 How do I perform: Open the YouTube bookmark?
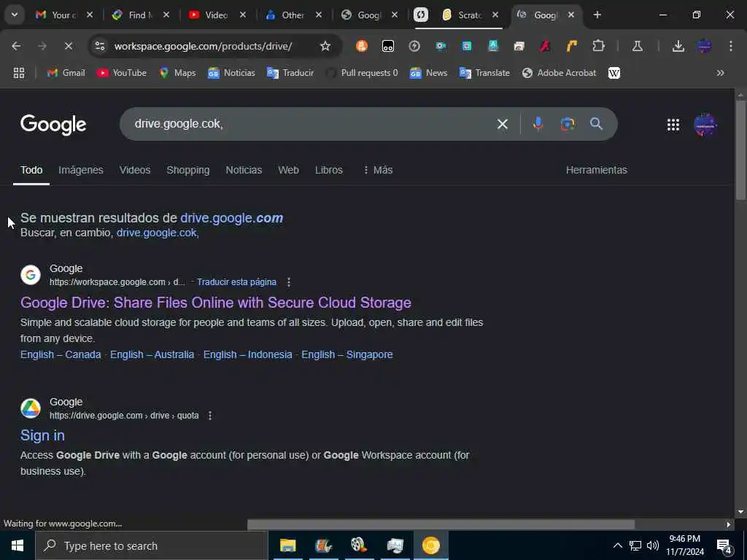click(x=122, y=73)
